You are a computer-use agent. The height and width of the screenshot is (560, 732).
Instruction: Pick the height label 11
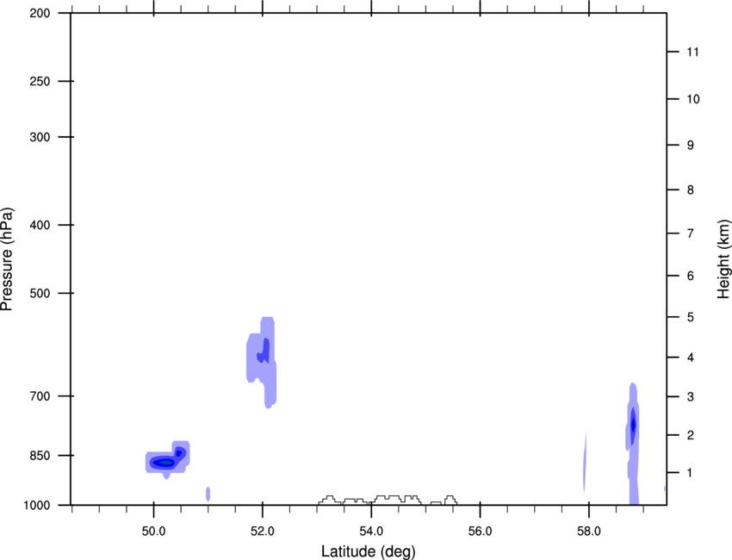[x=692, y=52]
